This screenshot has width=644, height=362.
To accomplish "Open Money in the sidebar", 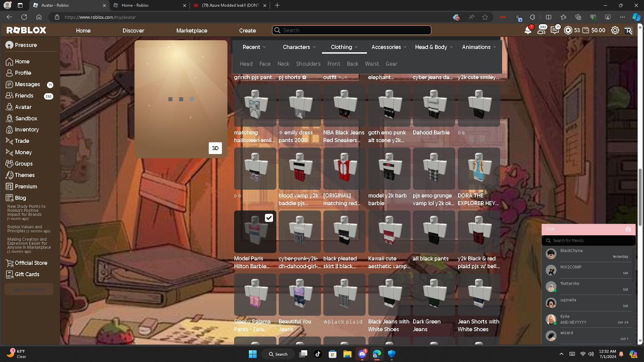I will (19, 152).
